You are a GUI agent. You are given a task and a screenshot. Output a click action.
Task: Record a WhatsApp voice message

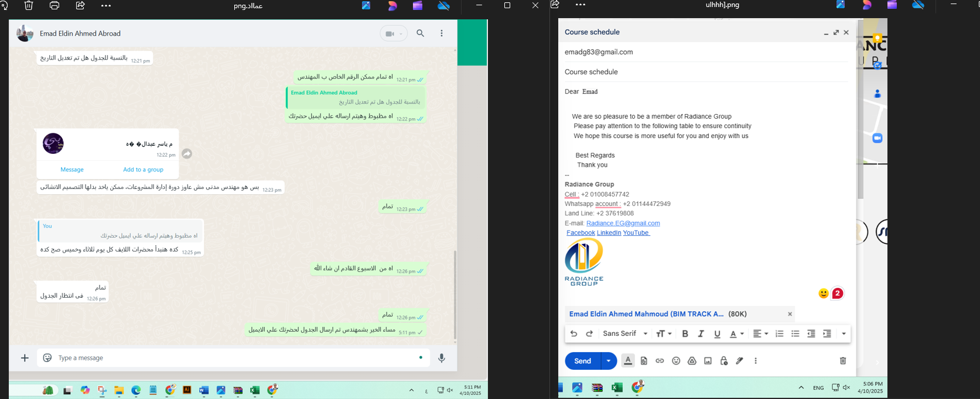442,358
